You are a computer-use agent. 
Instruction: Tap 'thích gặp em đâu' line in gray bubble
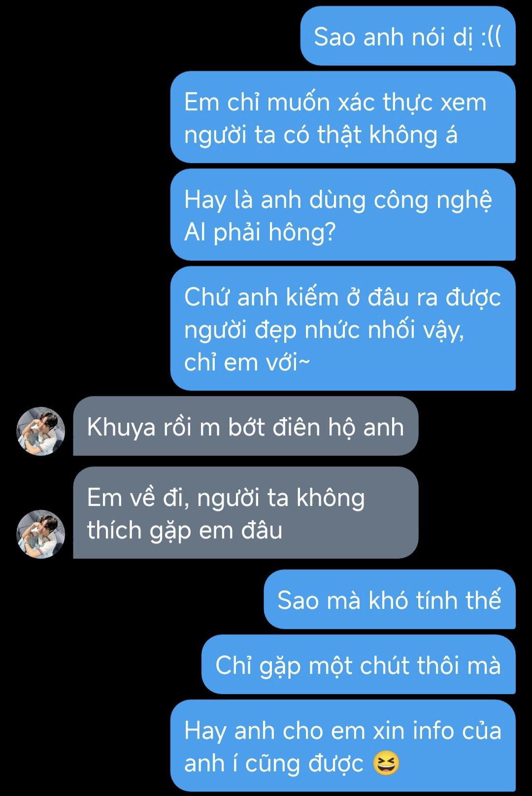click(x=185, y=531)
